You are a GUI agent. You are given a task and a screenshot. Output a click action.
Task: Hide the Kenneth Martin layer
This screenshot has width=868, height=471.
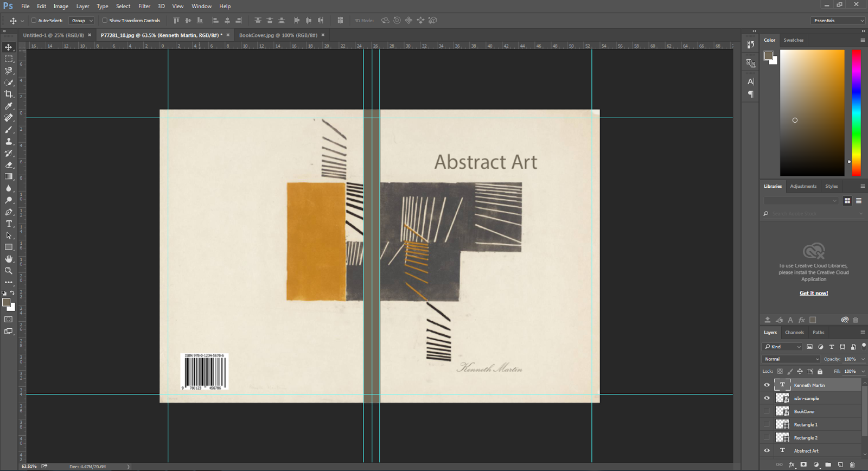coord(767,385)
